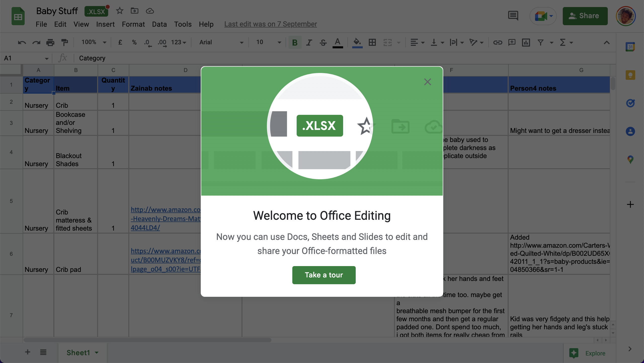
Task: Click the Add sheet plus button
Action: click(28, 352)
